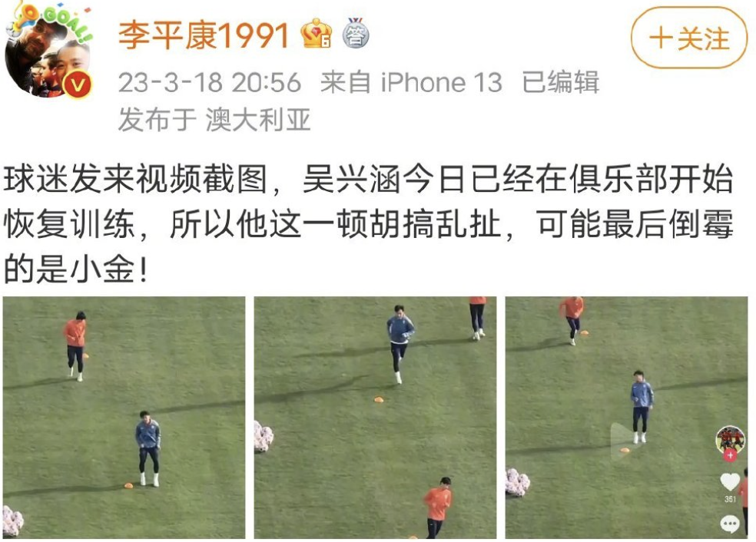Tap the 发布于 澳大利亚 location text
756x542 pixels.
(x=214, y=120)
